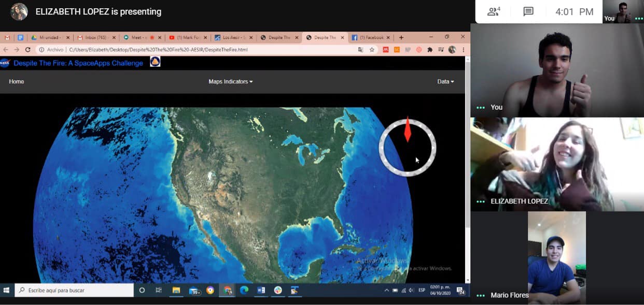Image resolution: width=644 pixels, height=305 pixels.
Task: Open the Mail app with 99+ badge
Action: pyautogui.click(x=194, y=291)
